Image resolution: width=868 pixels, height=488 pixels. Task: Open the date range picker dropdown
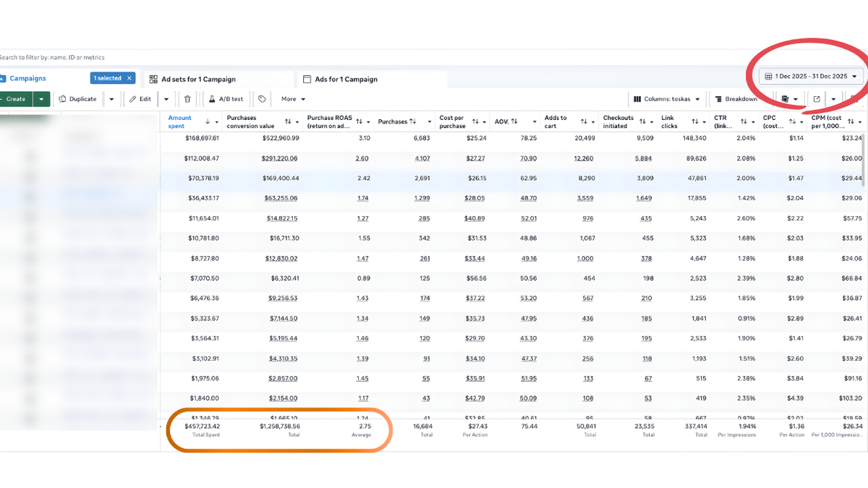point(810,76)
